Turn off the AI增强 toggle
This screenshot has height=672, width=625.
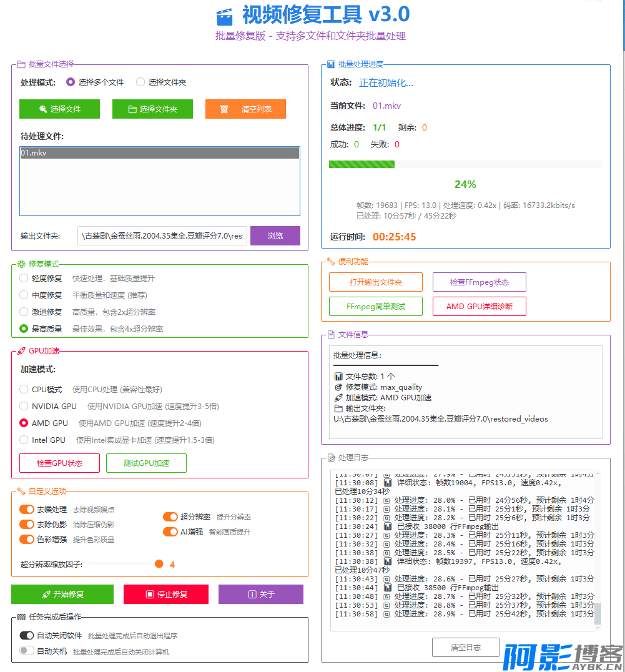point(170,532)
